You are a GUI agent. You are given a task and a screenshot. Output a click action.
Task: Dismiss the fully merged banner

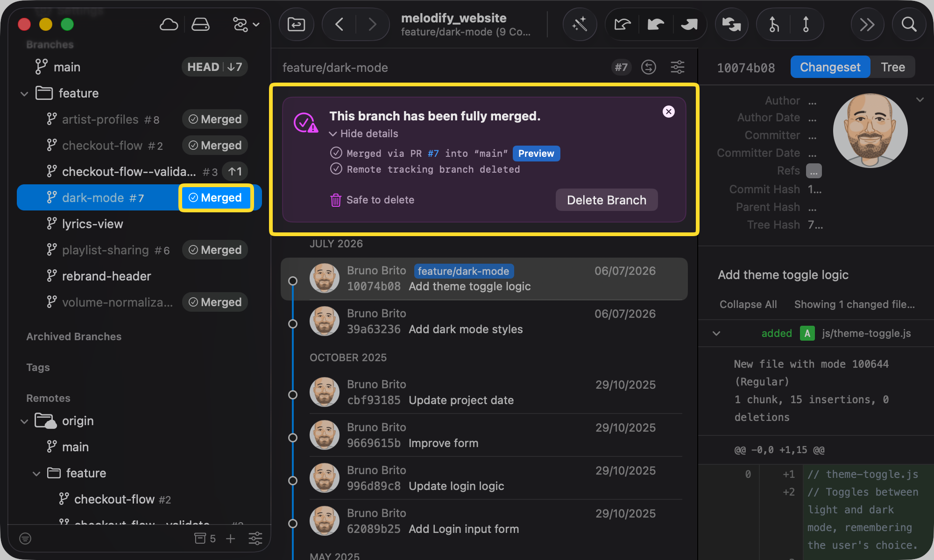pyautogui.click(x=669, y=112)
